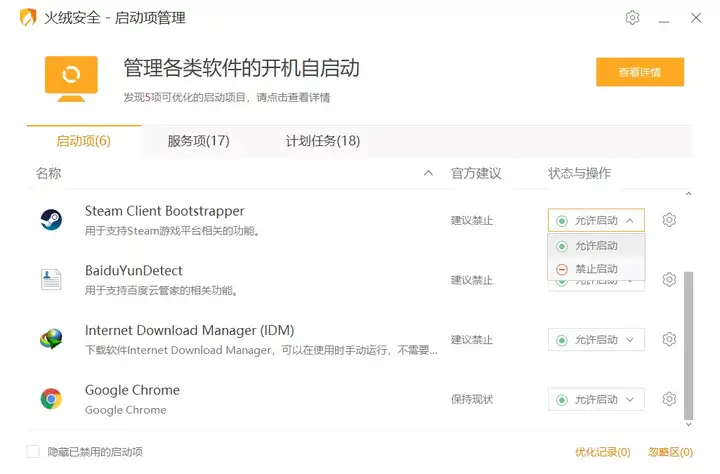Click the Google Chrome icon
This screenshot has width=720, height=474.
pos(51,399)
